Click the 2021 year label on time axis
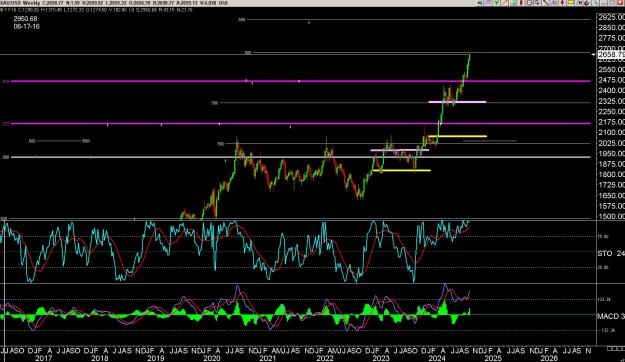The image size is (625, 362). click(268, 358)
